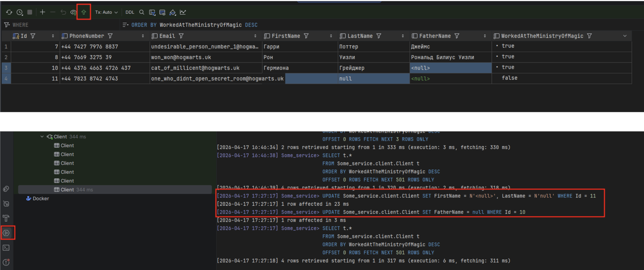Preview pending changes with the eye icon

[73, 12]
